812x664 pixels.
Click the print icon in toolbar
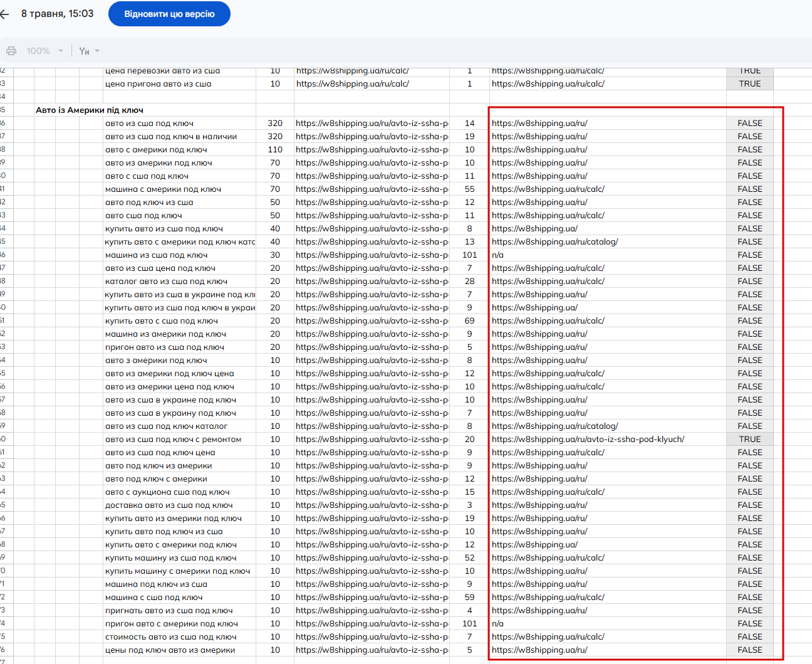click(x=11, y=51)
